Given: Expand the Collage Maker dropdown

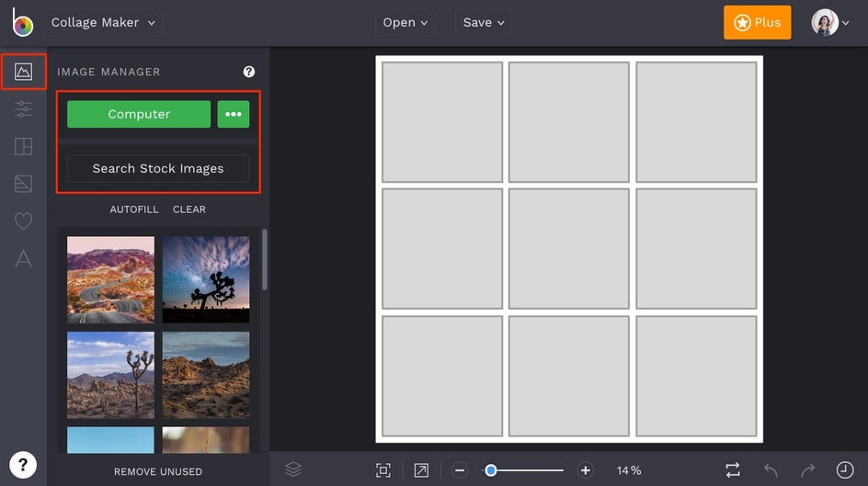Looking at the screenshot, I should click(103, 22).
